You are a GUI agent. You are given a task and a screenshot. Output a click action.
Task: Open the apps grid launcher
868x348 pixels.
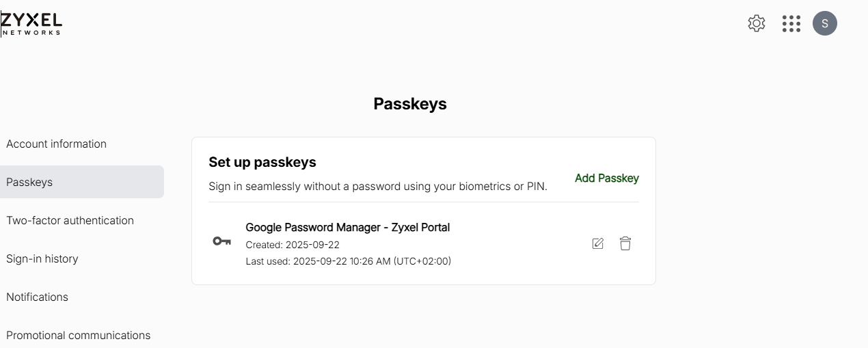pos(791,23)
